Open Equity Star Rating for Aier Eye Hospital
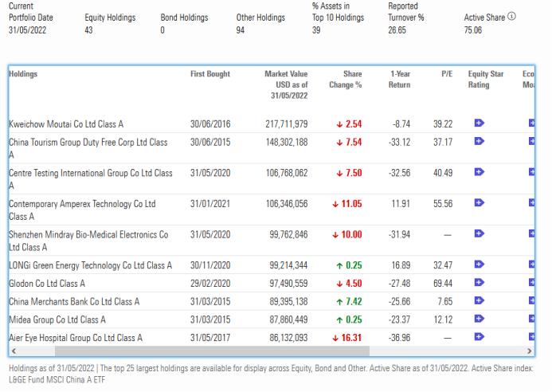This screenshot has width=552, height=392. 480,337
